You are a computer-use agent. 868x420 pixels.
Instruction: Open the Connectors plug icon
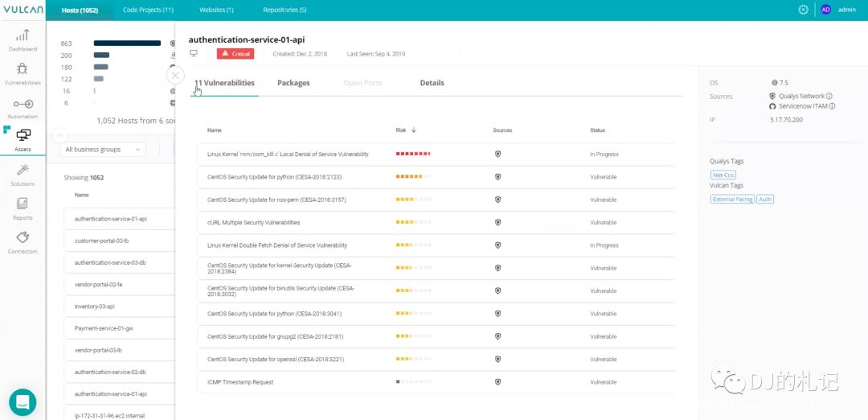click(x=23, y=238)
